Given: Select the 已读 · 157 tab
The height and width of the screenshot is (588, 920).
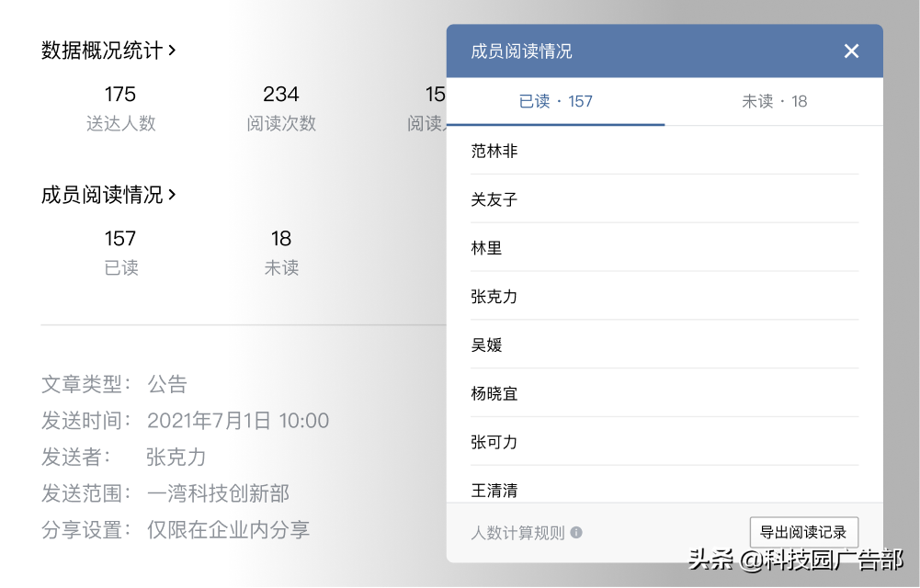Looking at the screenshot, I should click(x=554, y=104).
